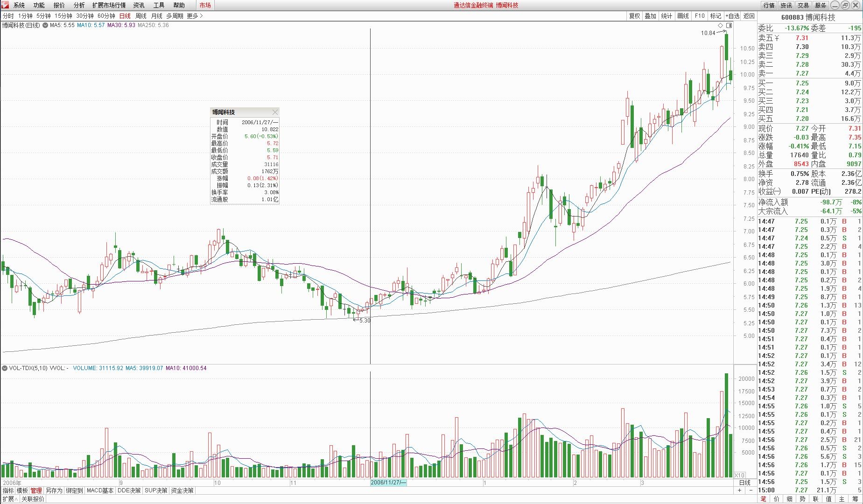863x504 pixels.
Task: Click the +自选 button to add to watchlist
Action: (x=732, y=16)
